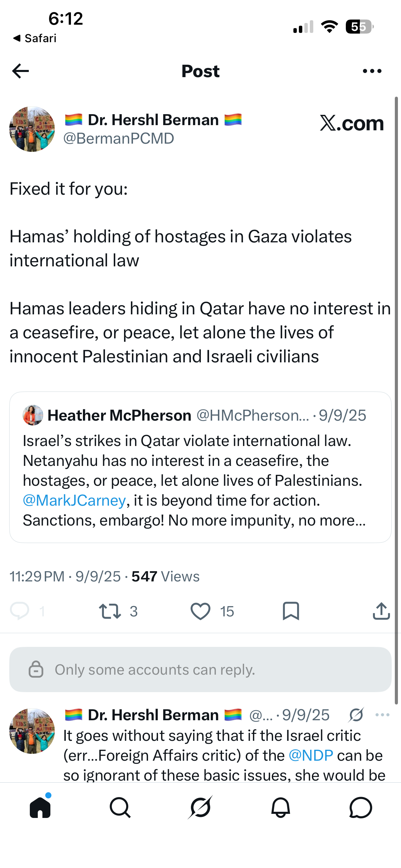401x868 pixels.
Task: Open Notifications bell tab
Action: [281, 807]
